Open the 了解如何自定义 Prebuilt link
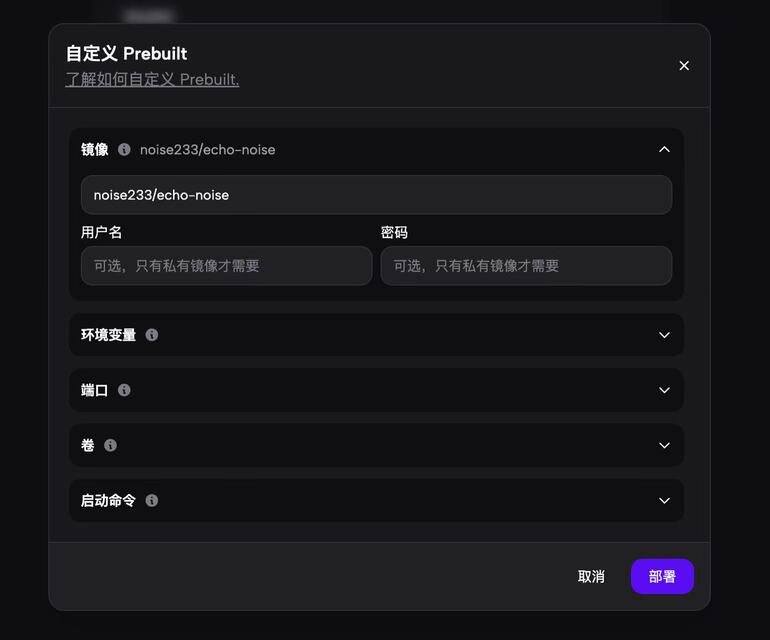This screenshot has width=770, height=640. (x=152, y=79)
